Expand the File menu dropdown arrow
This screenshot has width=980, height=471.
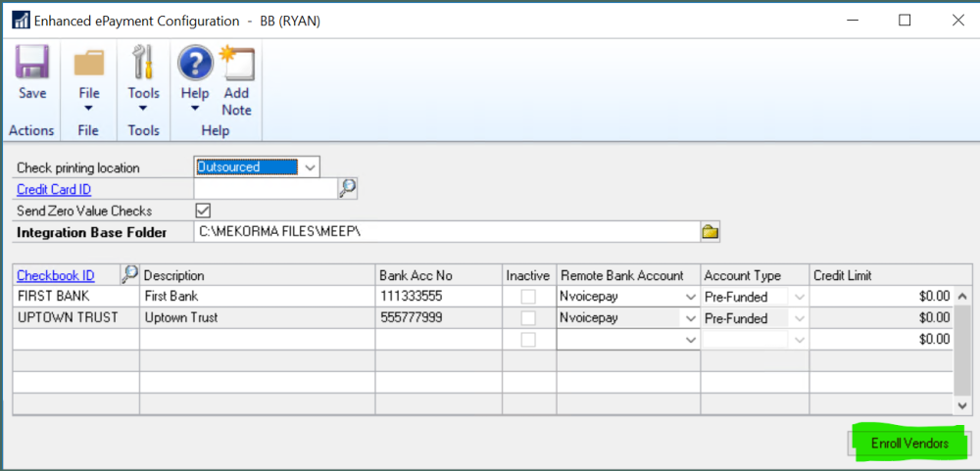tap(89, 109)
